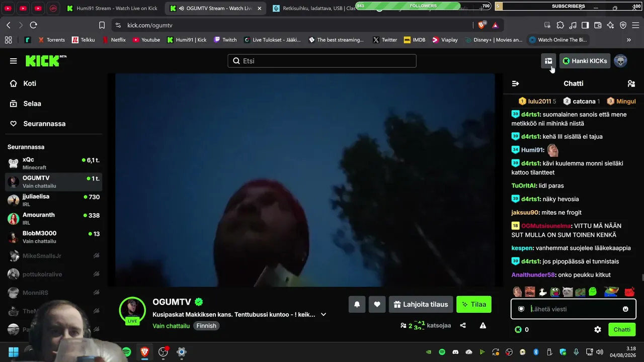This screenshot has height=362, width=644.
Task: Reload the page
Action: pyautogui.click(x=33, y=25)
